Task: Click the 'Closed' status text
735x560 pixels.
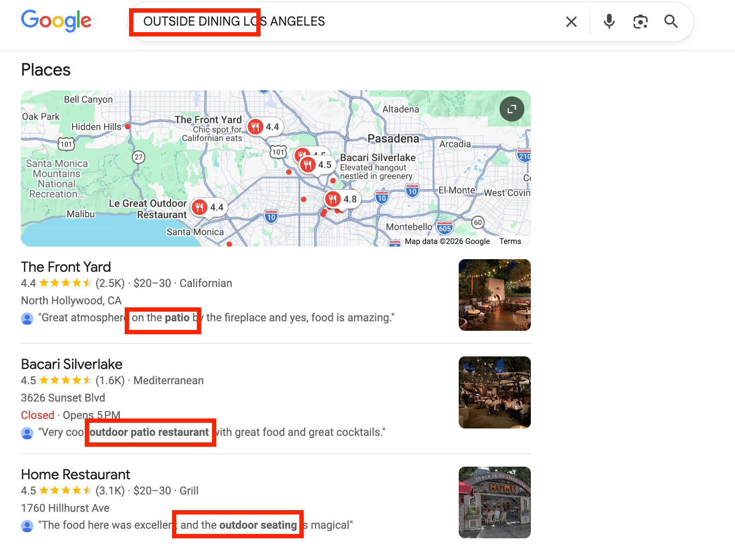Action: coord(38,415)
